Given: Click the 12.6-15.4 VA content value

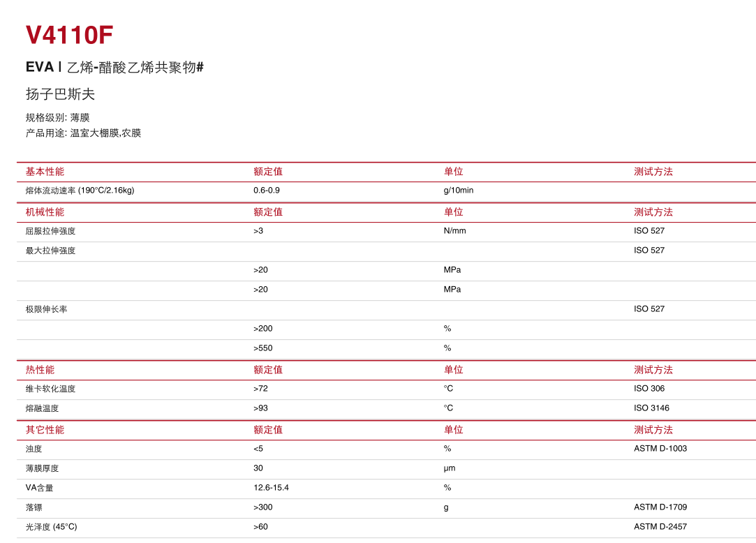Looking at the screenshot, I should click(271, 488).
